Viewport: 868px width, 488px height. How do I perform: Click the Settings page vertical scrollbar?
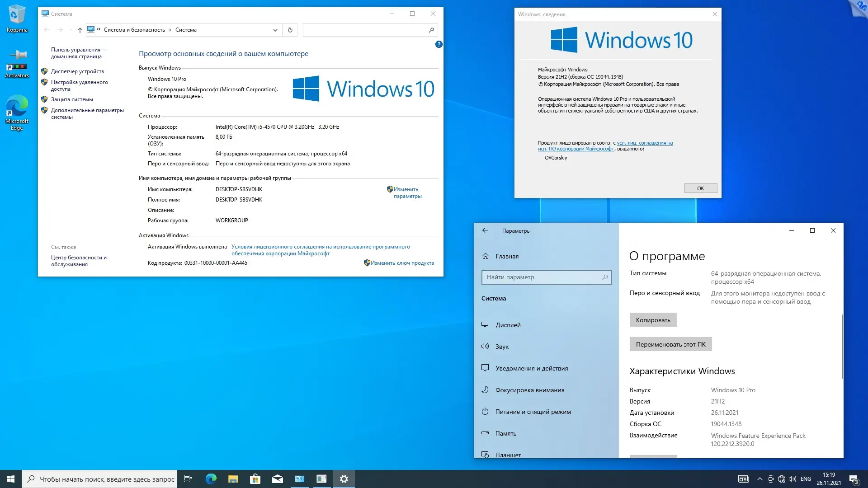coord(842,347)
